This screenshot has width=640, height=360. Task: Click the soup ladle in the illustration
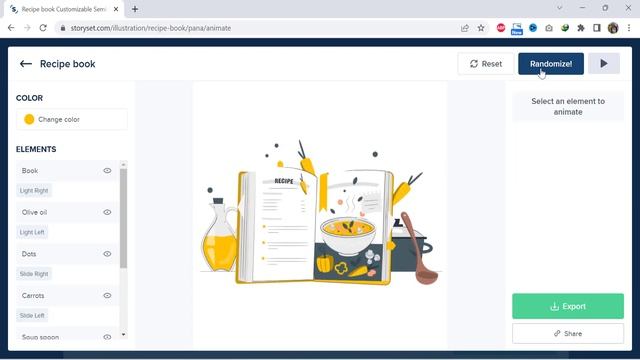(x=419, y=249)
